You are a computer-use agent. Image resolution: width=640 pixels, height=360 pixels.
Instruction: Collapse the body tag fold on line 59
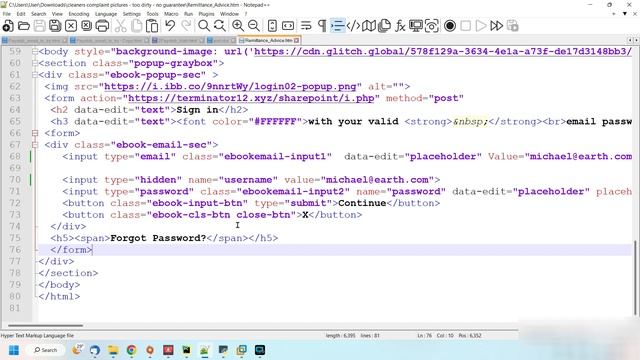[x=35, y=52]
